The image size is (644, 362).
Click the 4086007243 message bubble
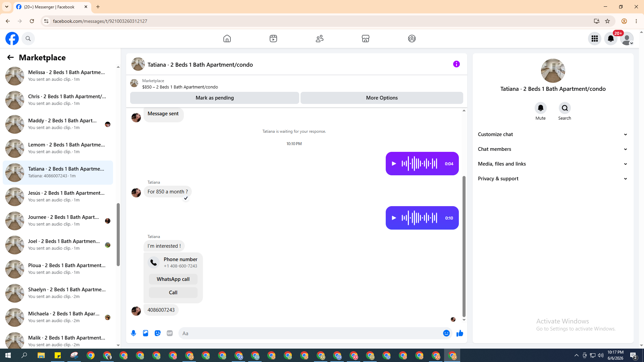pyautogui.click(x=161, y=310)
